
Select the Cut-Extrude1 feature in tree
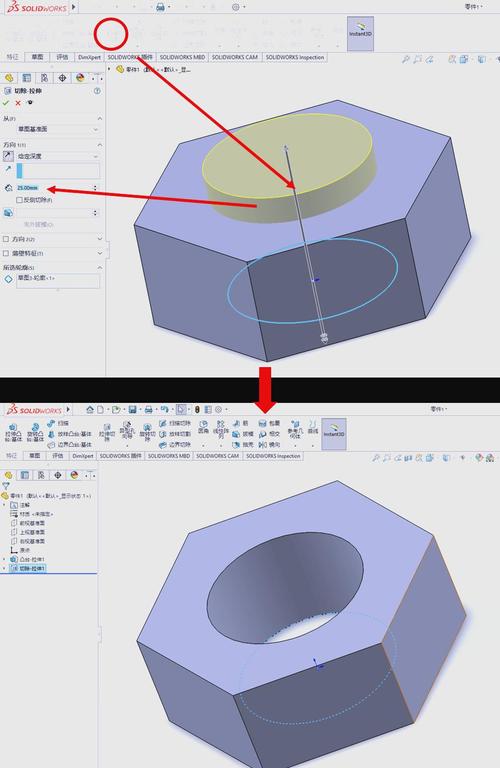point(28,568)
